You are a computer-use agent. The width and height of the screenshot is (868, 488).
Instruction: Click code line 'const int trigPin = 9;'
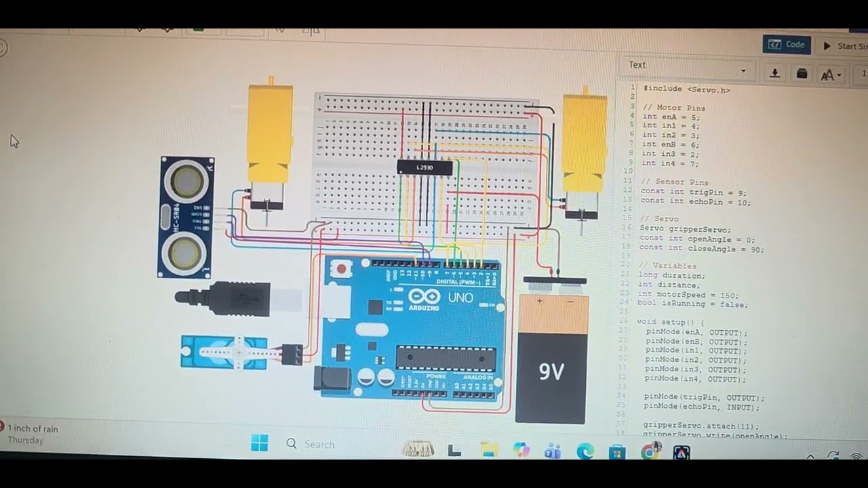pos(693,192)
